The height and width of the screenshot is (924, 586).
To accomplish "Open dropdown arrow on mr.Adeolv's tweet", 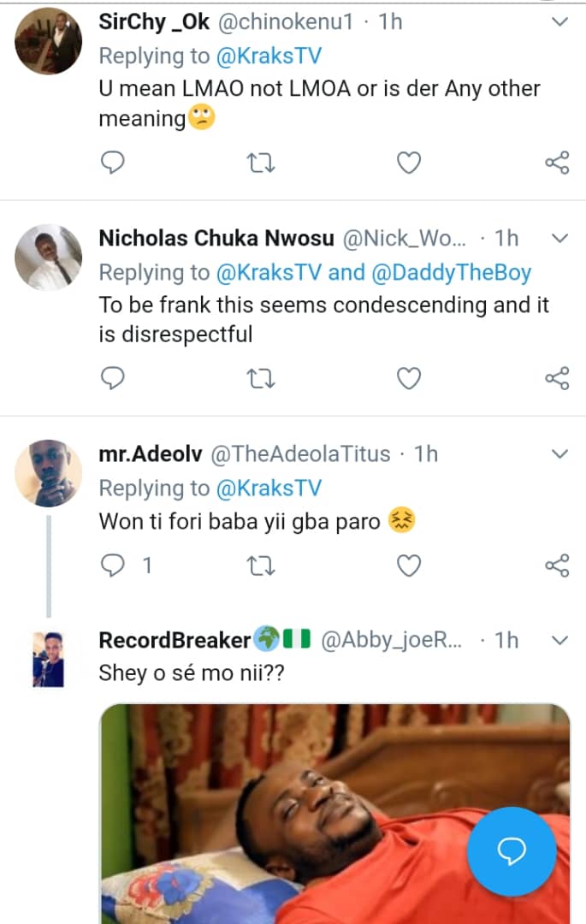I will point(559,453).
